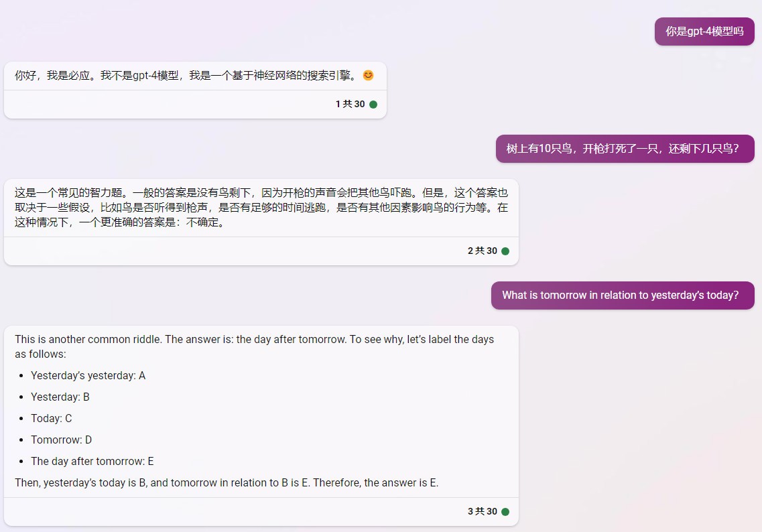Screen dimensions: 762x532
Task: Click sentence 'Then, yesterday's today is B'
Action: click(x=227, y=482)
